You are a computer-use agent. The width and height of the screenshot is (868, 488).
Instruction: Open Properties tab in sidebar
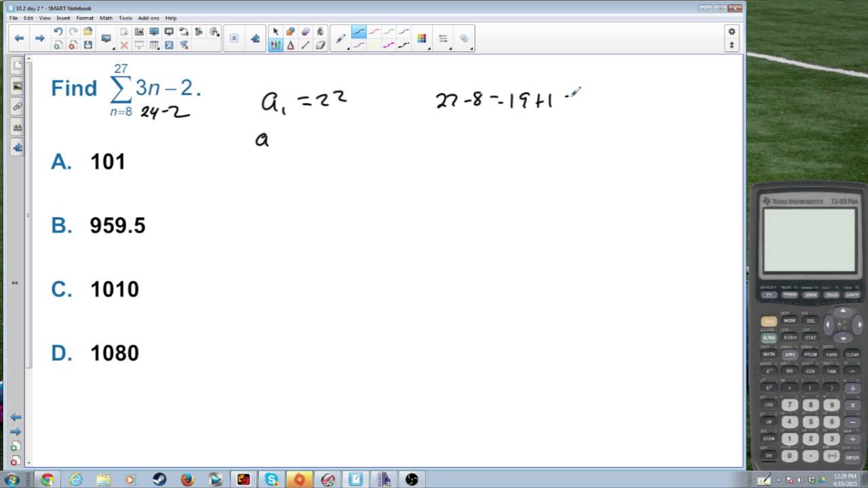[18, 127]
